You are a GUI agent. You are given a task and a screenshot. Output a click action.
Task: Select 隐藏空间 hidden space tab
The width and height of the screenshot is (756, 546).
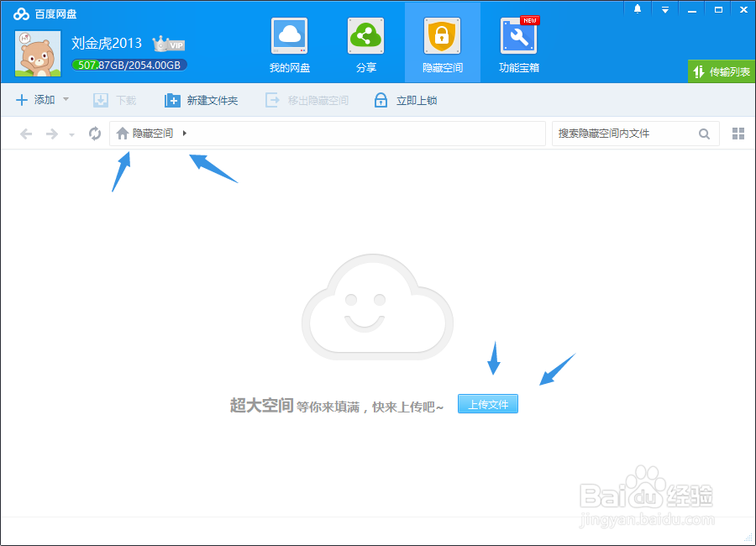point(442,45)
